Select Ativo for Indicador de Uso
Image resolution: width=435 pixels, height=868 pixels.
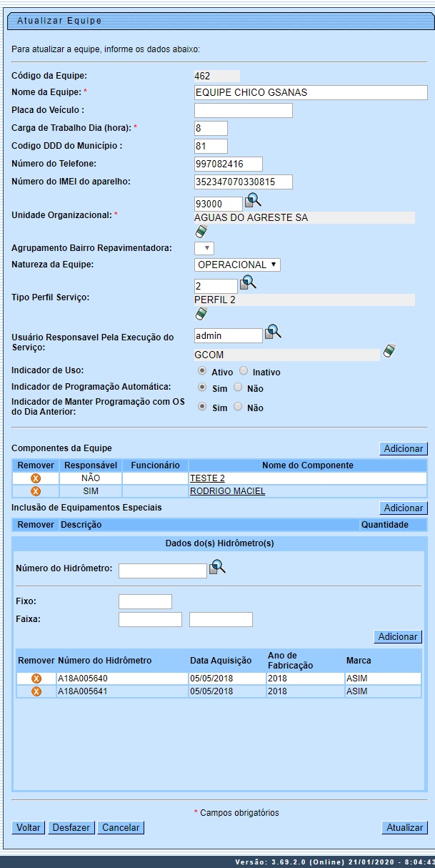click(202, 371)
